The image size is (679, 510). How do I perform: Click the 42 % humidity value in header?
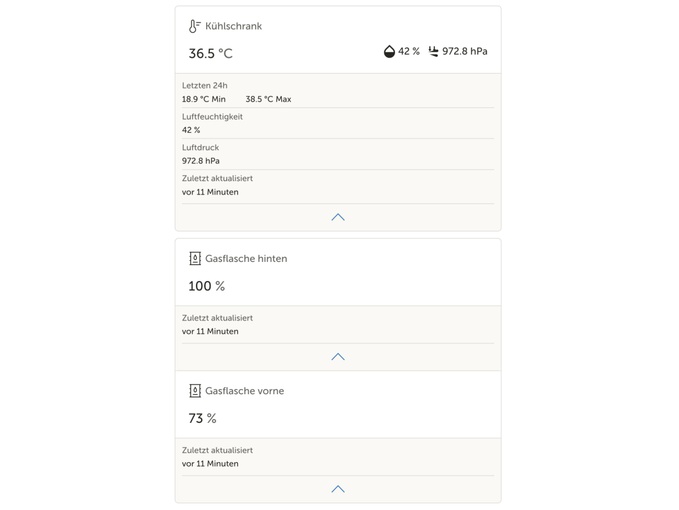(409, 52)
